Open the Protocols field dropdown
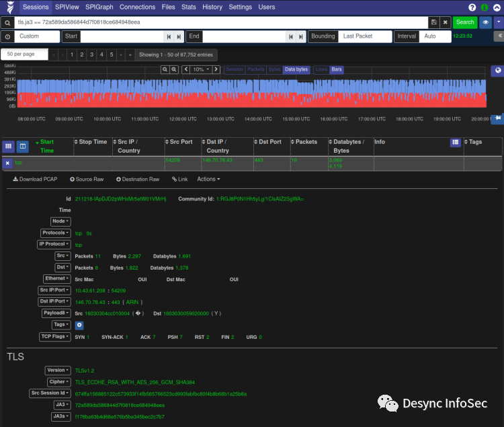Viewport: 504px width, 427px height. click(56, 233)
